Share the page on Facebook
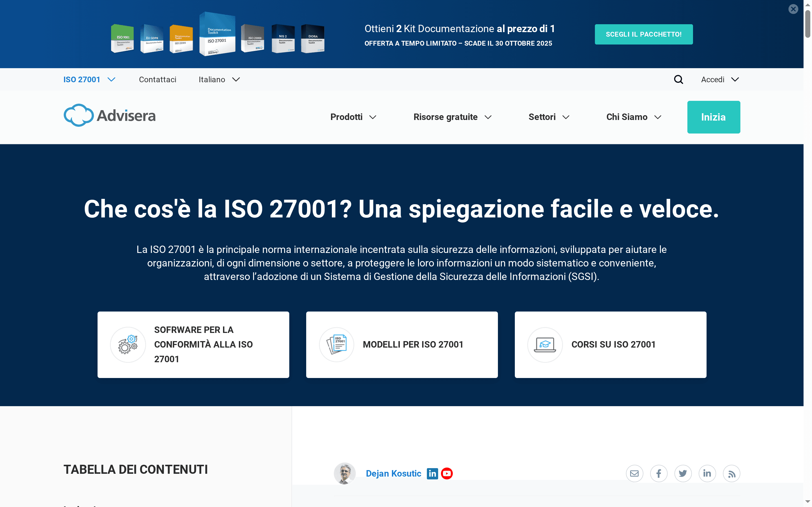This screenshot has height=507, width=812. click(x=659, y=473)
